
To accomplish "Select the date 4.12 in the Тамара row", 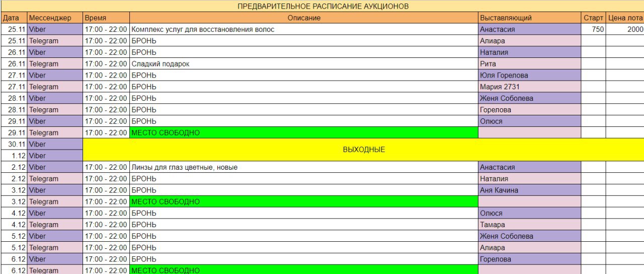I will pos(14,225).
